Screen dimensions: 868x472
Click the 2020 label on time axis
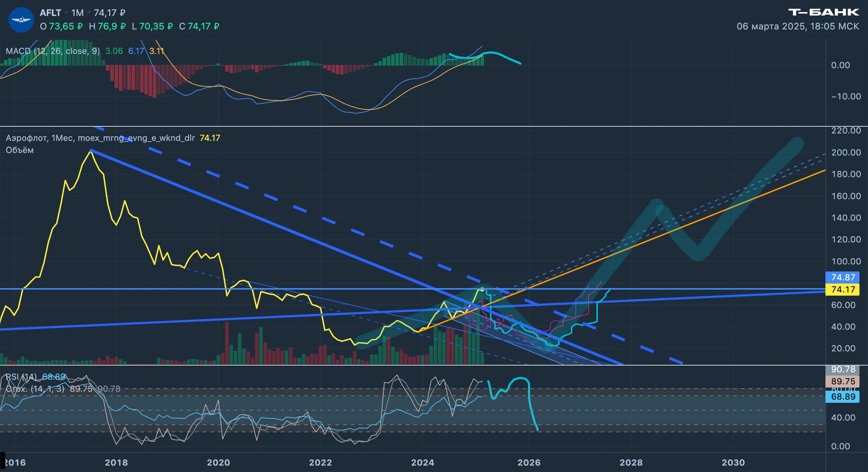pos(218,462)
